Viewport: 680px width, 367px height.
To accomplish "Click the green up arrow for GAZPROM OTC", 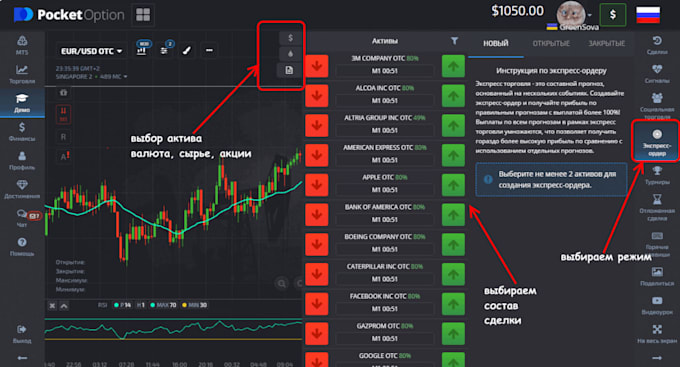I will (x=453, y=334).
